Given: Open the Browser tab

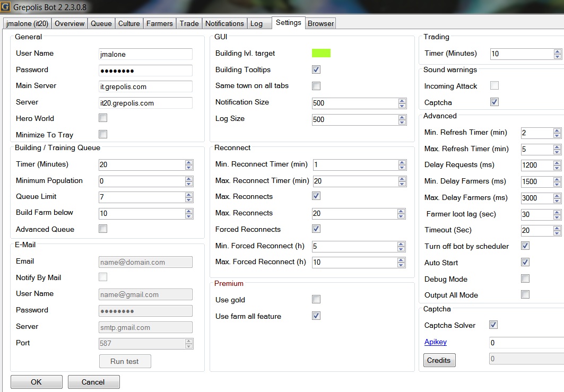Looking at the screenshot, I should pos(320,23).
